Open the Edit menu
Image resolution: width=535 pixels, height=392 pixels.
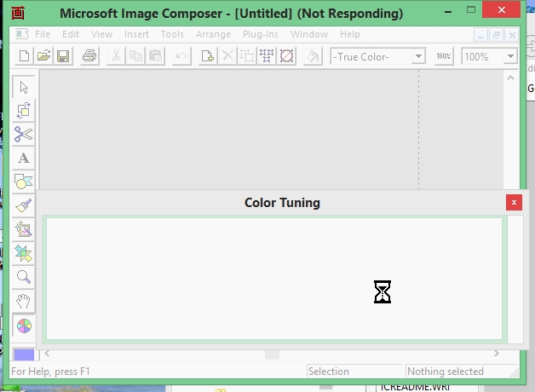[x=71, y=34]
